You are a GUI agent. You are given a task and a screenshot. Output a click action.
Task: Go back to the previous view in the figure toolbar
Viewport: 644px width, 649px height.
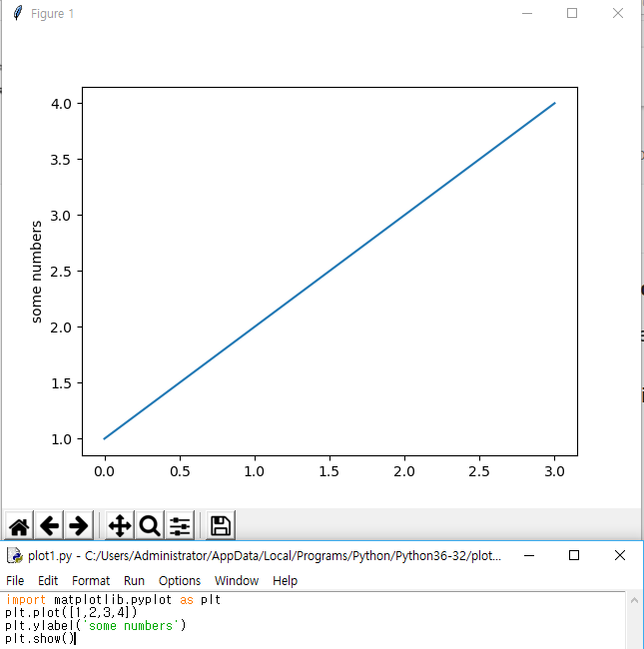click(x=49, y=526)
